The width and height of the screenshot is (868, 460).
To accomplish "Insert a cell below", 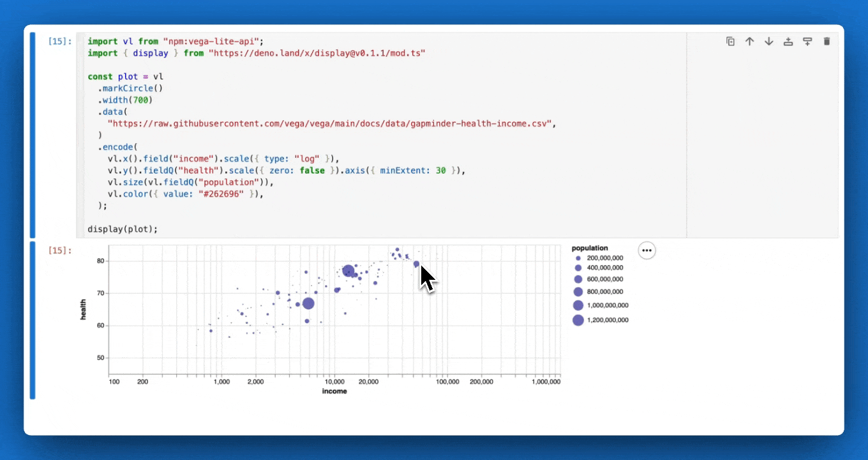I will [807, 41].
